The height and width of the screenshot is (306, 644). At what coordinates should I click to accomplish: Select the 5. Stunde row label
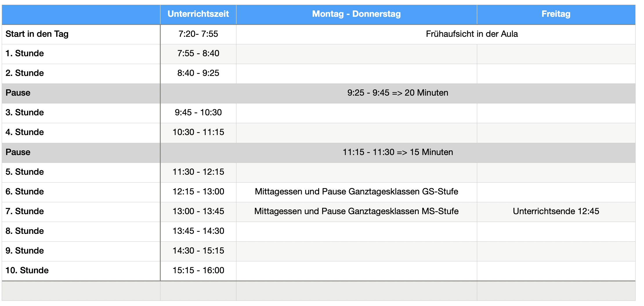pos(81,172)
